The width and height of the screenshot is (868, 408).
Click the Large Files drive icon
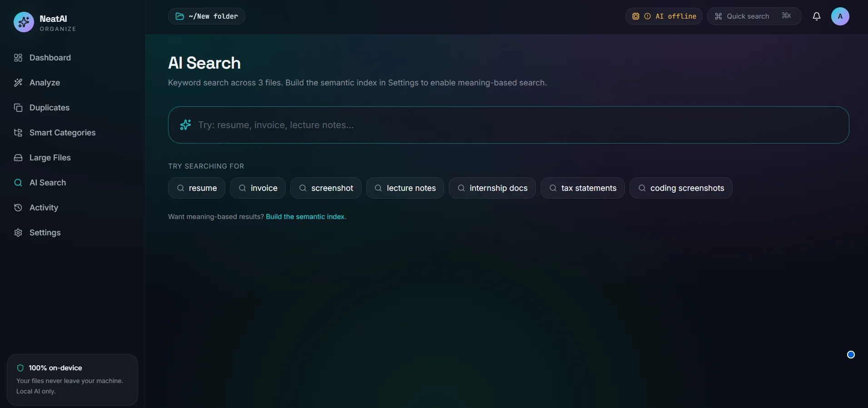(18, 158)
